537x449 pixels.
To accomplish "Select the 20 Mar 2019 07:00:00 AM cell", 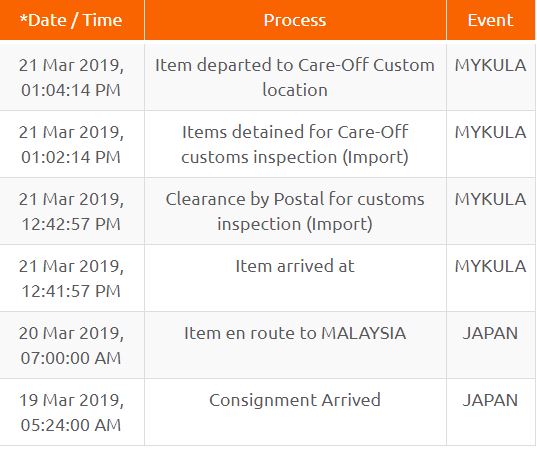I will tap(71, 345).
